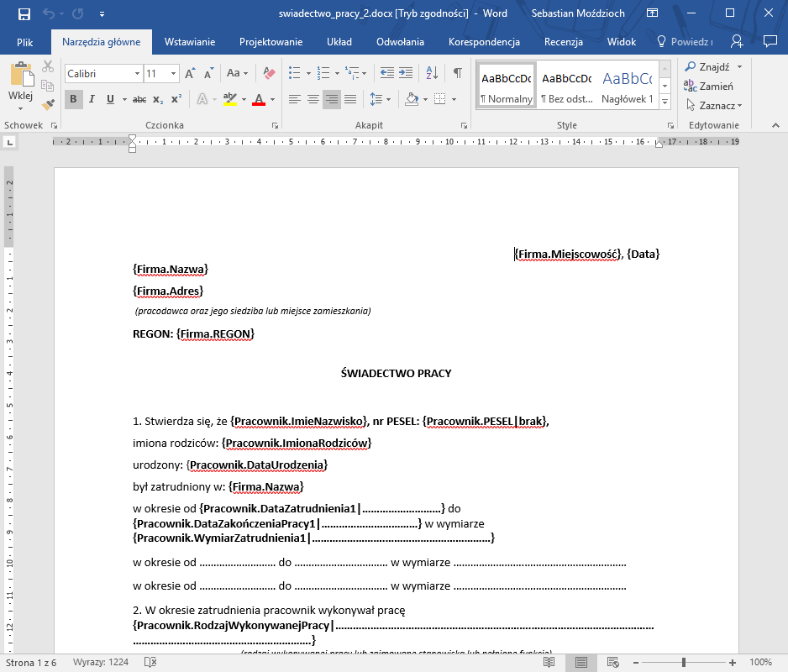Viewport: 788px width, 672px height.
Task: Click the Powiedz mi search field
Action: (x=685, y=42)
